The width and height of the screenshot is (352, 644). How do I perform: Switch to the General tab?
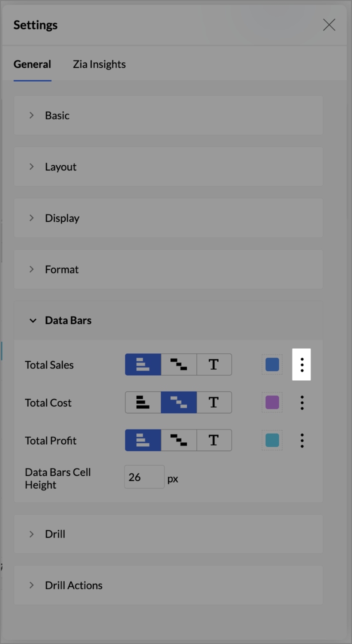(32, 64)
